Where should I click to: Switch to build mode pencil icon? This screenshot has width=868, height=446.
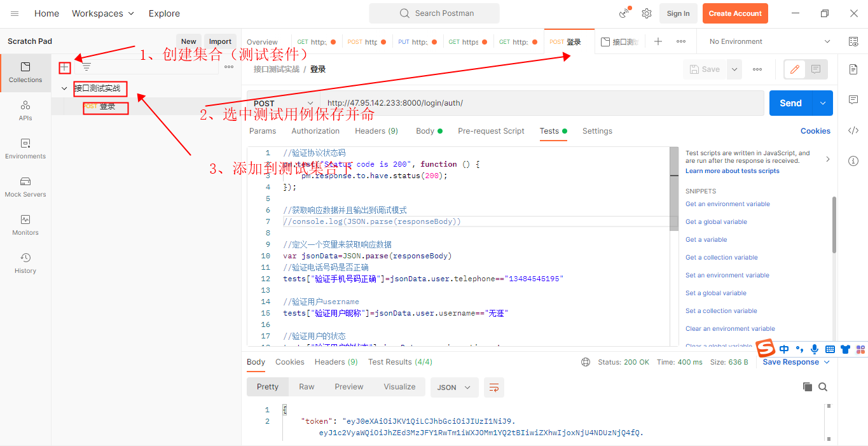point(794,69)
